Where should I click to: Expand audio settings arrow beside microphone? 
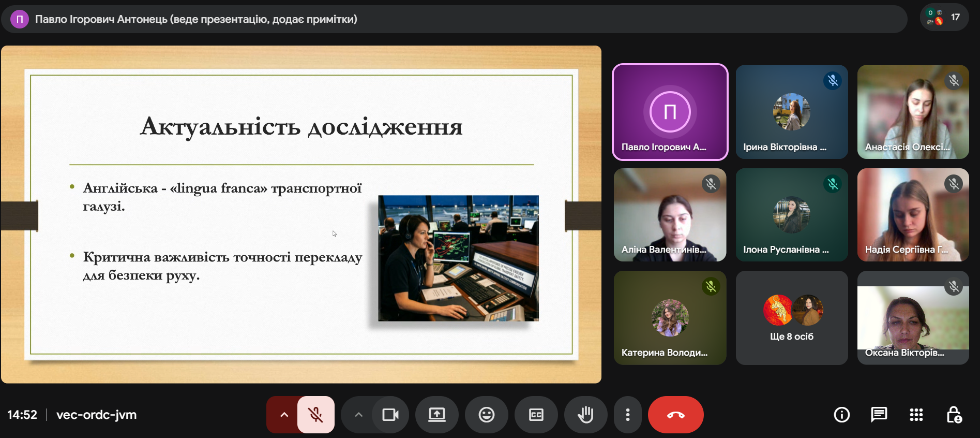[284, 415]
